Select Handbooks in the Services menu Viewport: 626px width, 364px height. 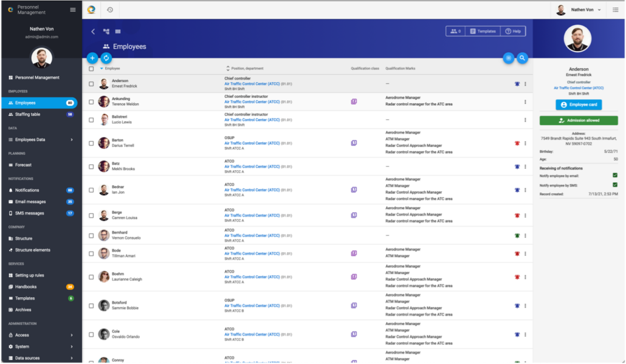26,287
